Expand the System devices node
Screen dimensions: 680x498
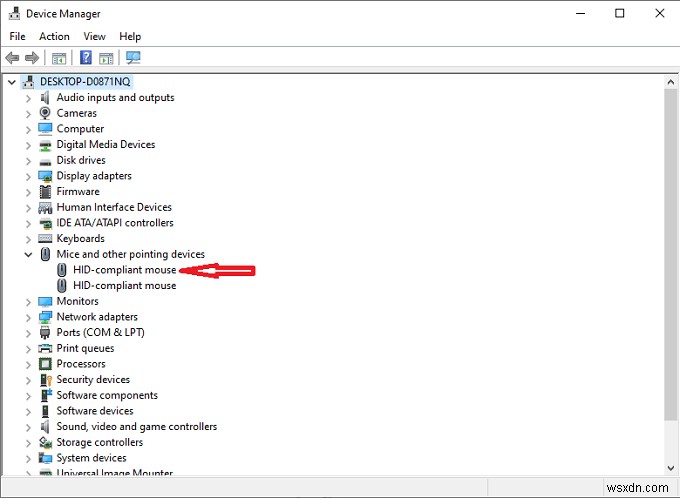coord(28,459)
